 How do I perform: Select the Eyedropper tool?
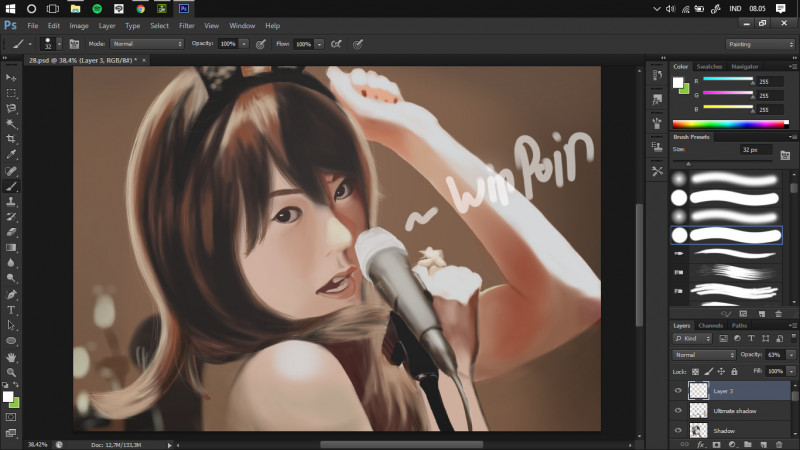click(11, 155)
